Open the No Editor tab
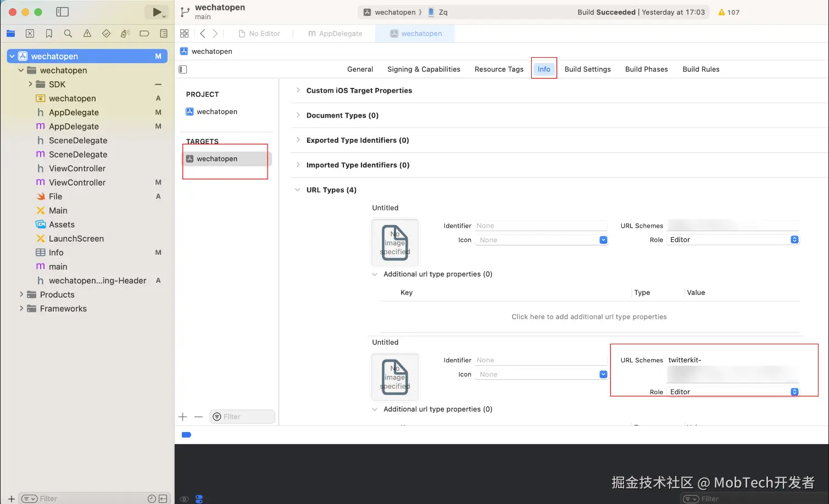The width and height of the screenshot is (829, 504). coord(259,33)
